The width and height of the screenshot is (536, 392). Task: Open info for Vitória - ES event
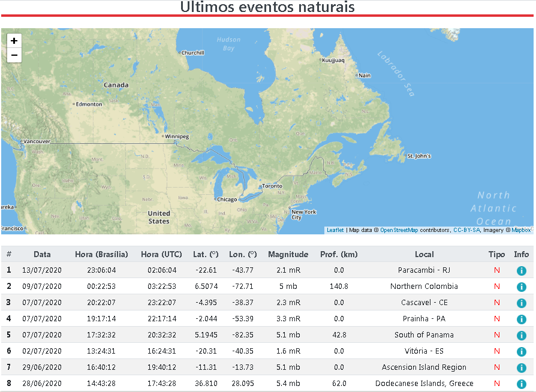pyautogui.click(x=521, y=351)
